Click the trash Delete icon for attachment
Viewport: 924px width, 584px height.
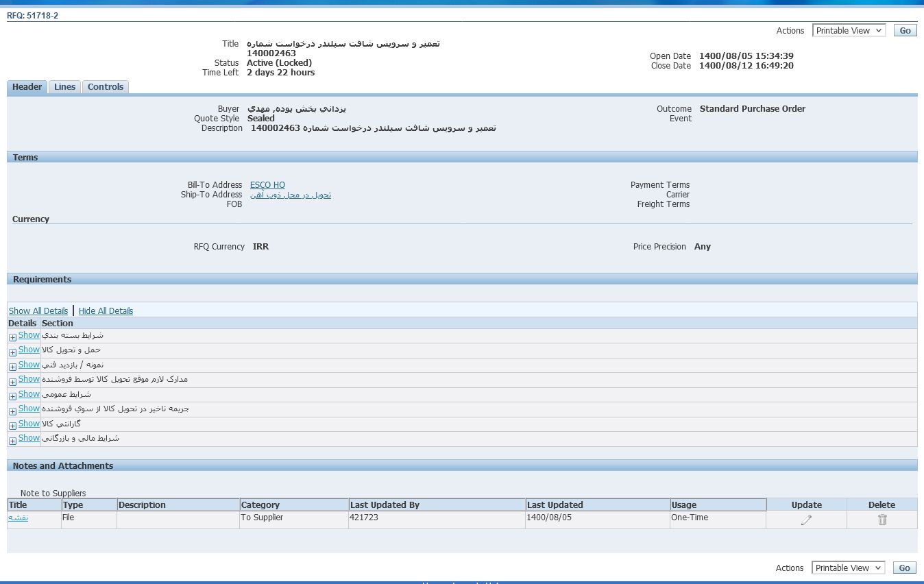pos(882,520)
